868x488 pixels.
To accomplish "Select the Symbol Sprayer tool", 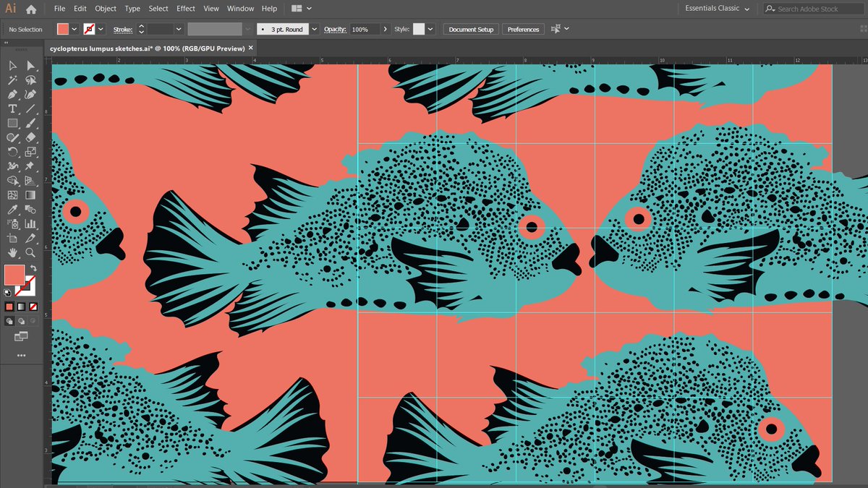I will pos(12,224).
